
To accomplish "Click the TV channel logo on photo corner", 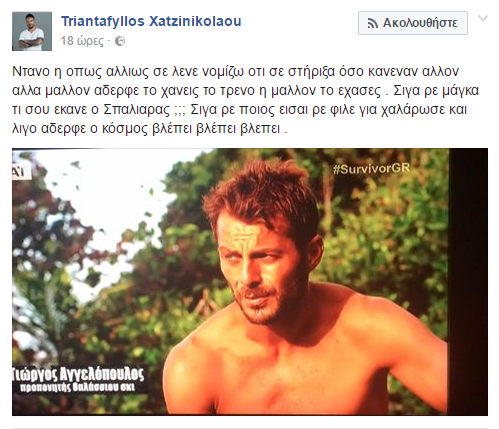I will 21,171.
